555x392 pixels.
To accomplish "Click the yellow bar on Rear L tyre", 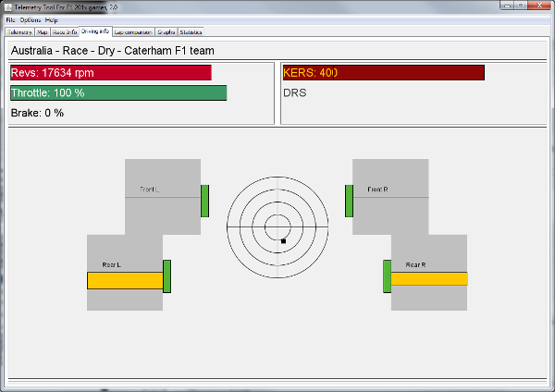I will tap(125, 280).
